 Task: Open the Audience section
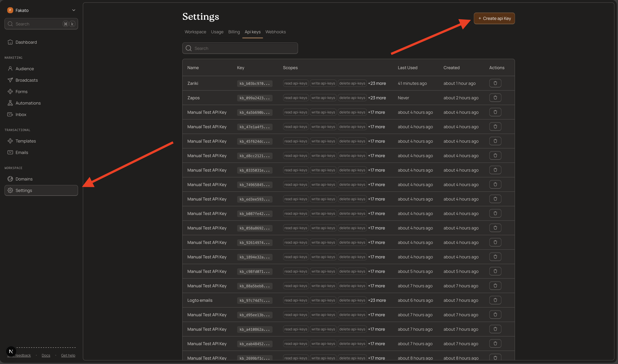[x=25, y=69]
